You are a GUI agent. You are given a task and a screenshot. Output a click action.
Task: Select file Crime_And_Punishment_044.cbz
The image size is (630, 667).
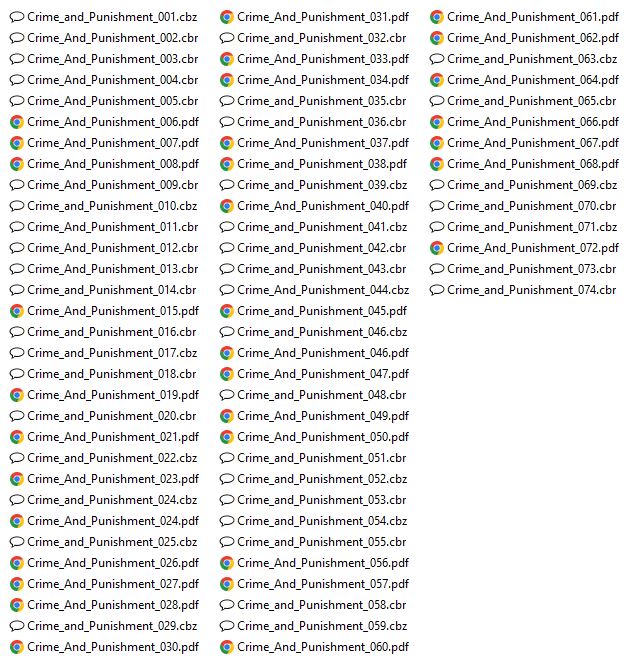[314, 291]
